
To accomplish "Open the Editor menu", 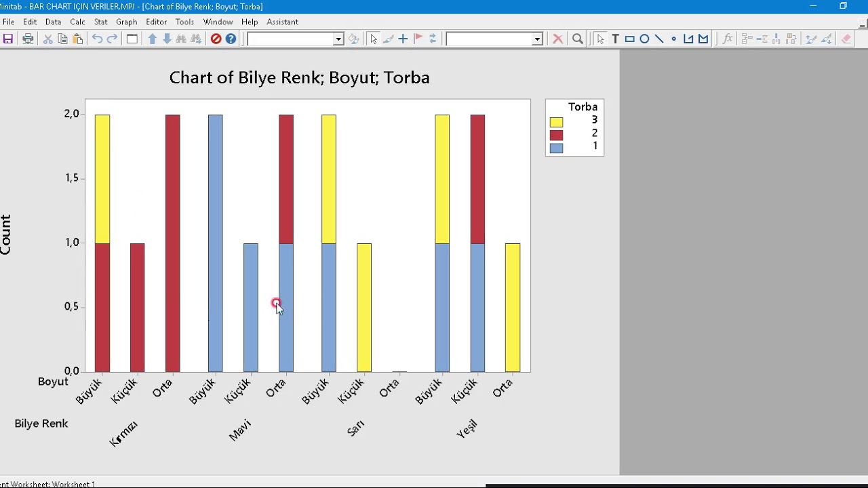I will (157, 22).
